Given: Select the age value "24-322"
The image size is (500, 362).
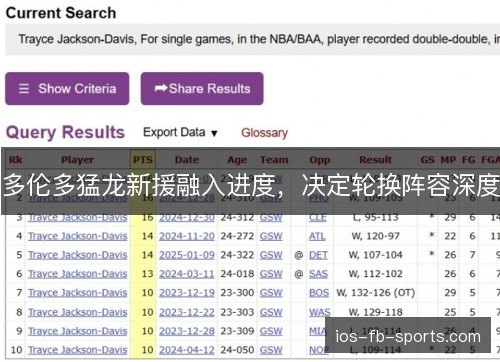Looking at the screenshot, I should [x=237, y=255].
